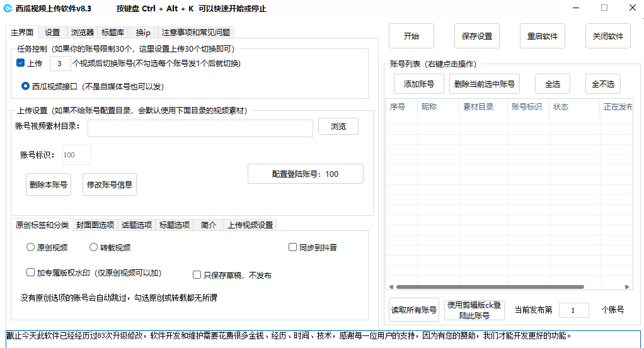The width and height of the screenshot is (644, 348).
Task: Click the 使用剪辑版ck登陆此账号 button
Action: click(x=474, y=310)
